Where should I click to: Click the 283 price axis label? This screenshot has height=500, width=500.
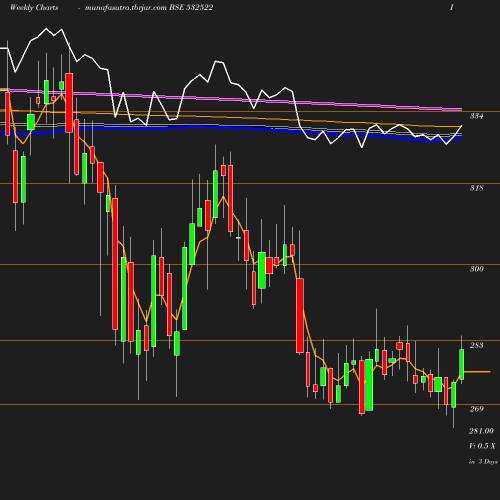[476, 345]
